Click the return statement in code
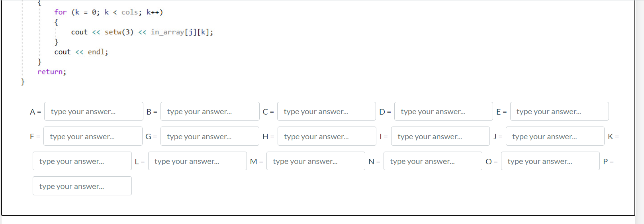 (52, 72)
